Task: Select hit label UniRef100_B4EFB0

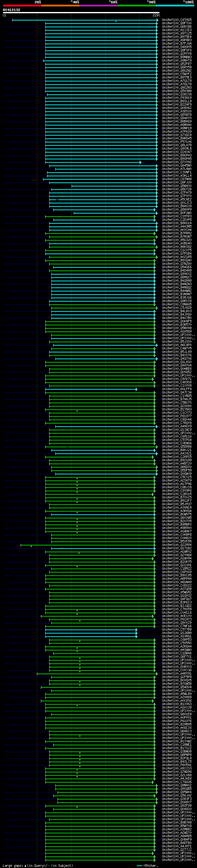Action: [177, 843]
